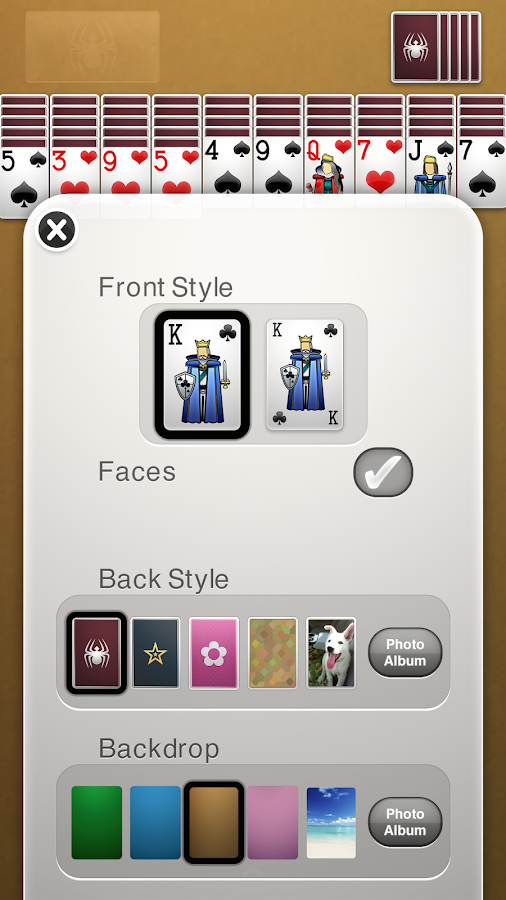Pick the gold star card back
Viewport: 506px width, 900px height.
(x=155, y=653)
